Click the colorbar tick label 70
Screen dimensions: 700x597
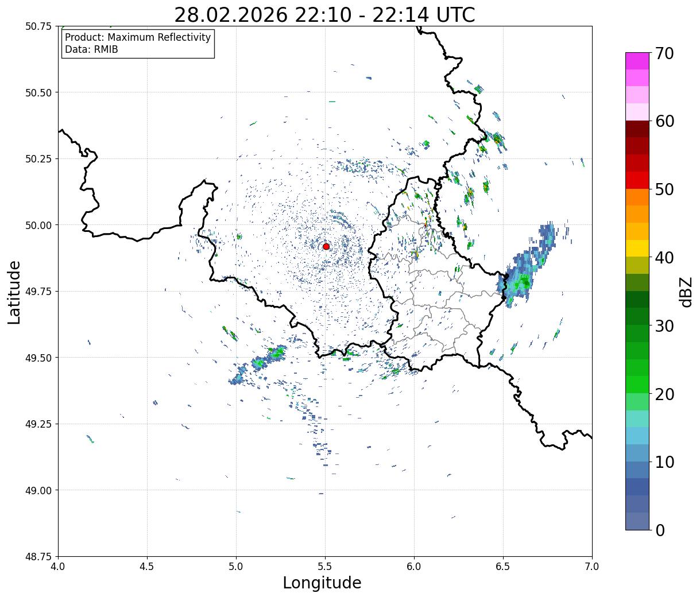click(x=664, y=53)
